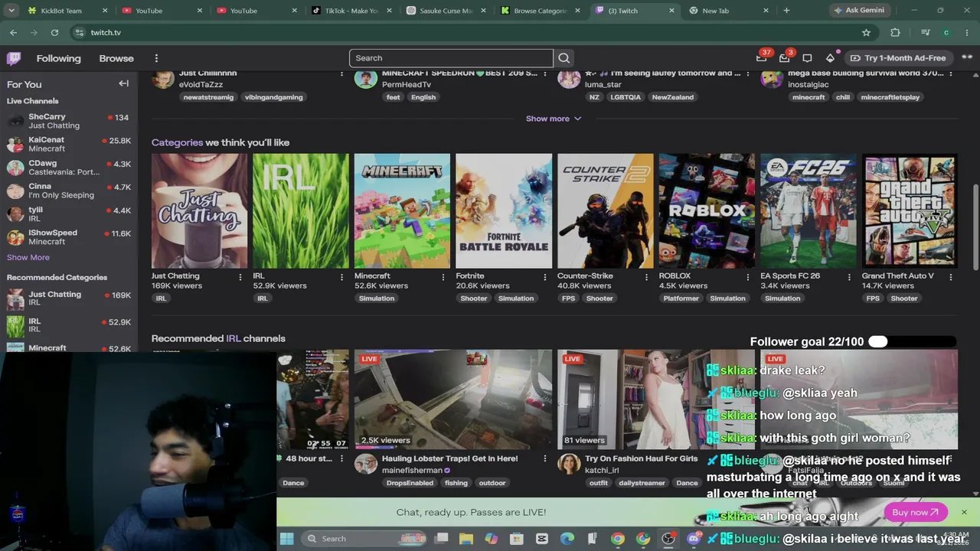Open the Twitch more options menu
This screenshot has height=551, width=980.
coord(156,58)
